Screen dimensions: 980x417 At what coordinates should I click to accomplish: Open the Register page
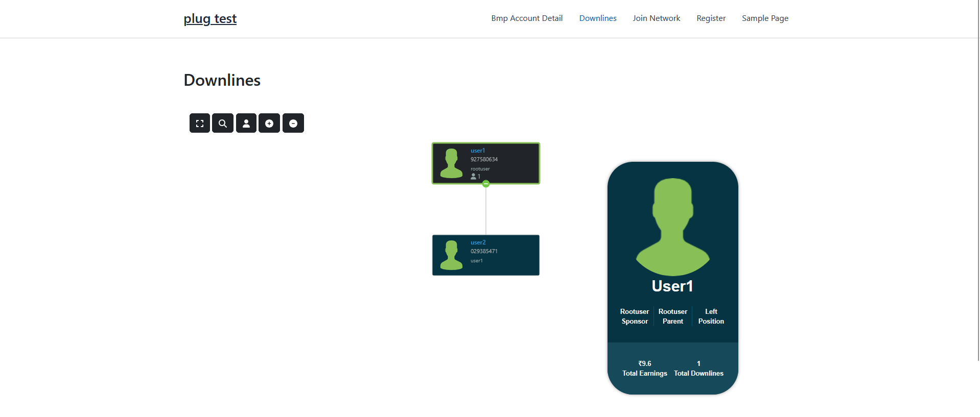point(711,18)
